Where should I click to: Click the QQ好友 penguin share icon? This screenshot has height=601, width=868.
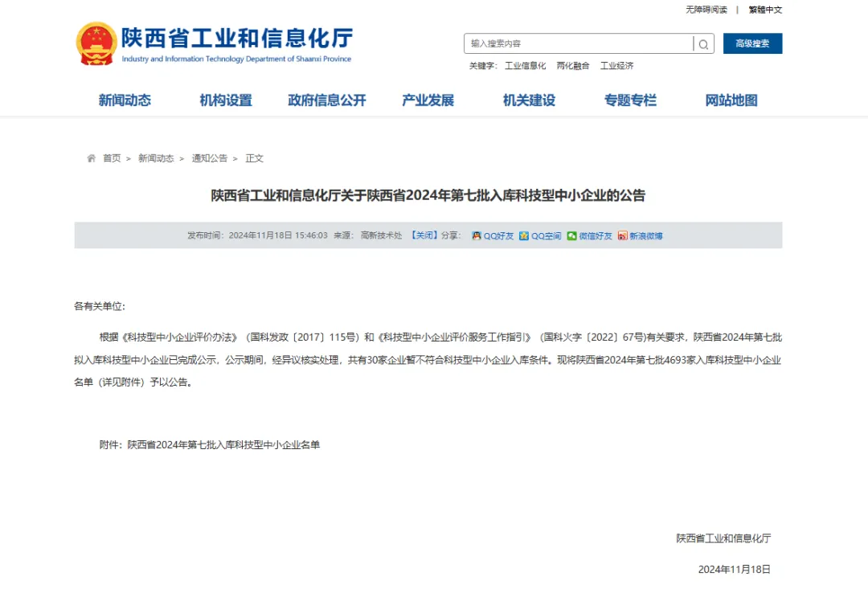tap(477, 236)
